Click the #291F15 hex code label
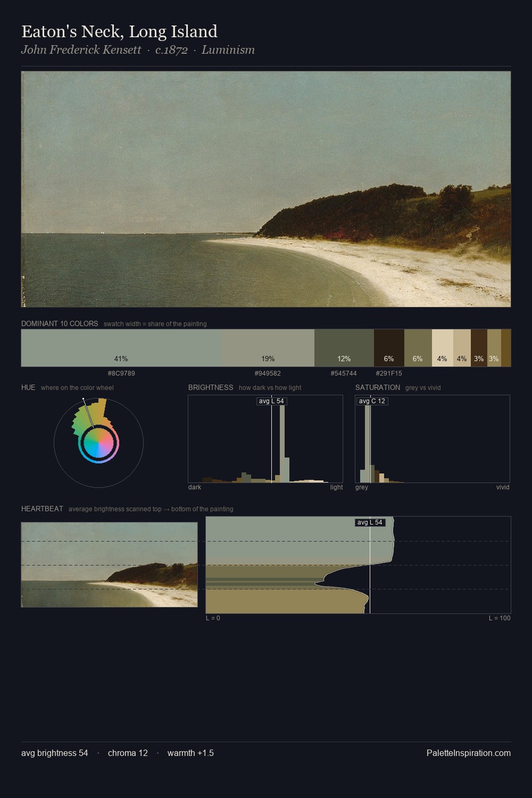The width and height of the screenshot is (532, 798). click(x=389, y=373)
